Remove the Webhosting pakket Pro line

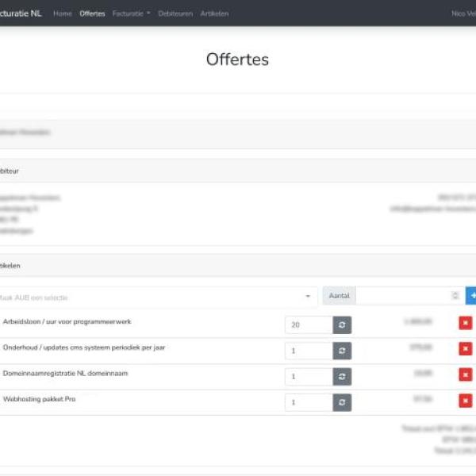click(x=465, y=401)
